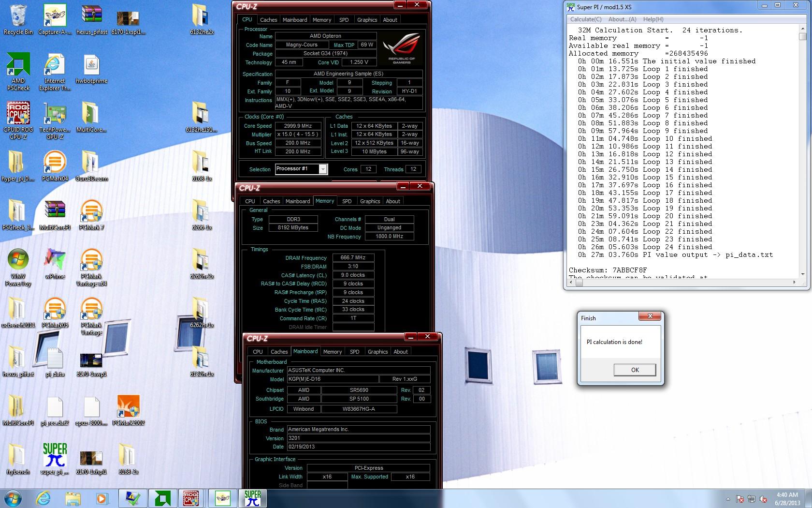This screenshot has width=812, height=508.
Task: Click the taskbar clock and date
Action: [x=787, y=499]
